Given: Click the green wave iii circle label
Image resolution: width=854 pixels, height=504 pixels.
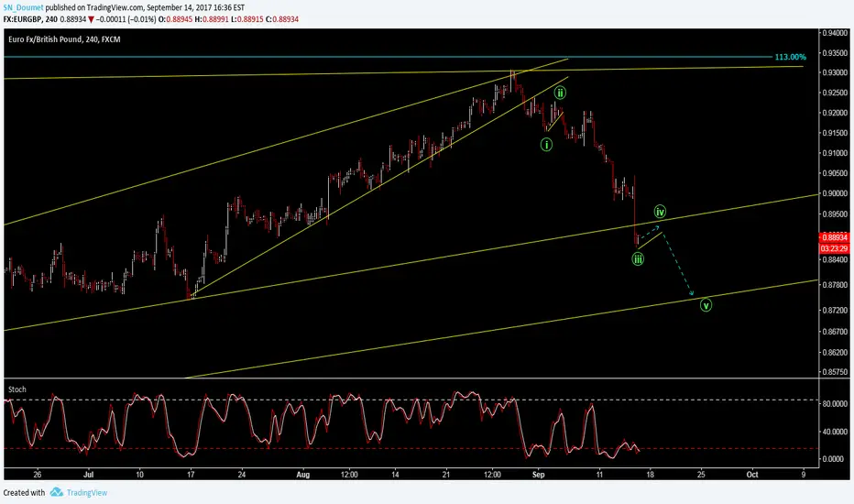Looking at the screenshot, I should coord(638,258).
